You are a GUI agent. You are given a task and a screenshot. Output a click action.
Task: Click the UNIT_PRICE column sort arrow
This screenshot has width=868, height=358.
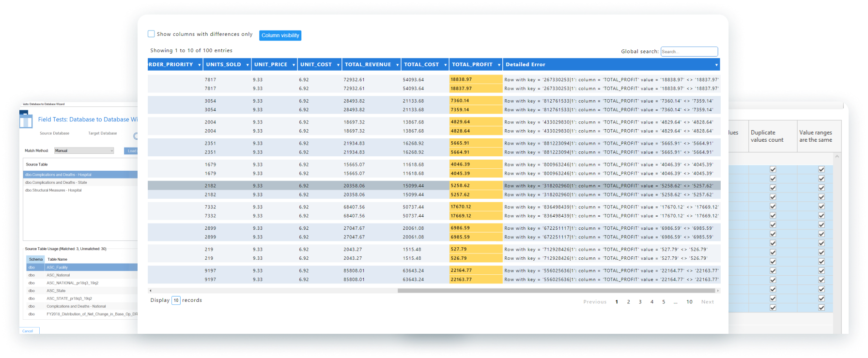click(x=294, y=65)
